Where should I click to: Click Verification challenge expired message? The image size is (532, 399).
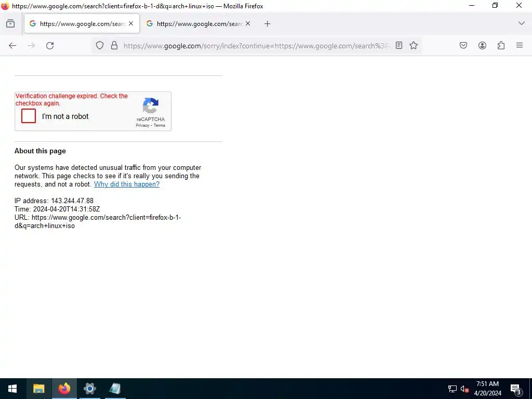[x=72, y=100]
